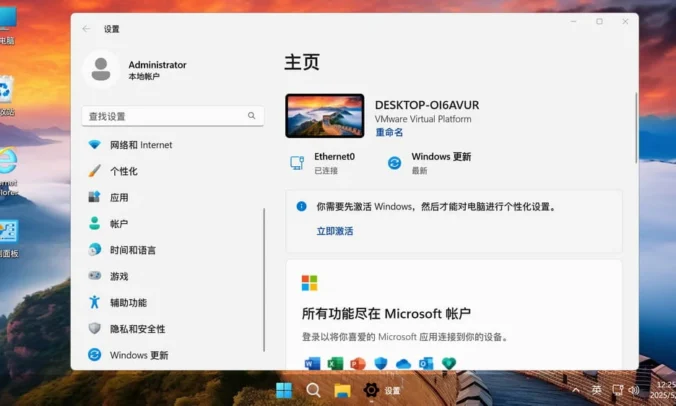The image size is (676, 406).
Task: Click the paintbrush icon next to 个性化
Action: pyautogui.click(x=94, y=171)
